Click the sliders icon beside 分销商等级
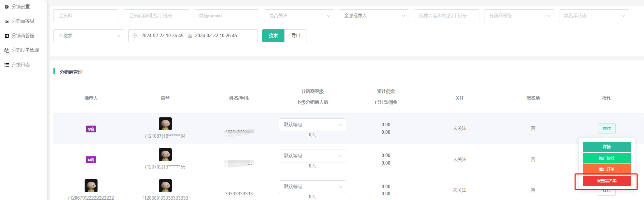Viewport: 644px width, 200px height. click(x=7, y=21)
